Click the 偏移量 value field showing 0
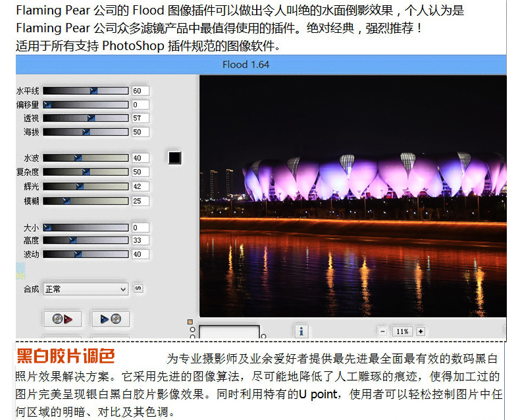The image size is (520, 420). coord(140,105)
